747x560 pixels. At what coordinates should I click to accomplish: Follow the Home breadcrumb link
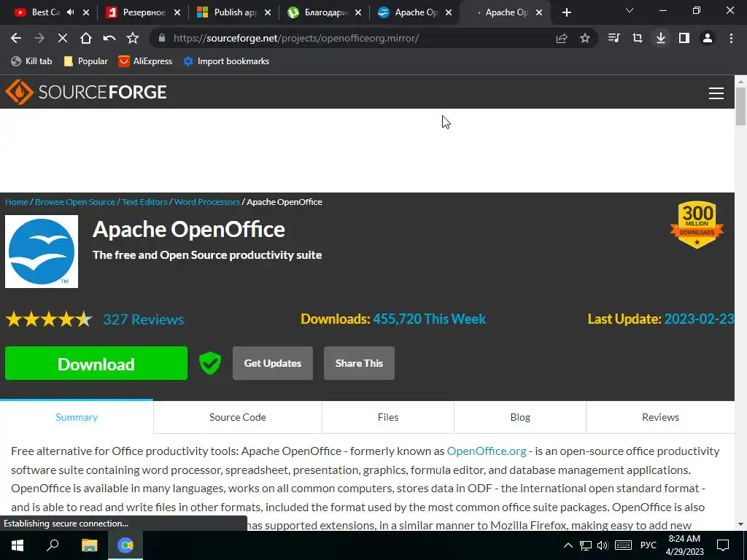click(17, 202)
